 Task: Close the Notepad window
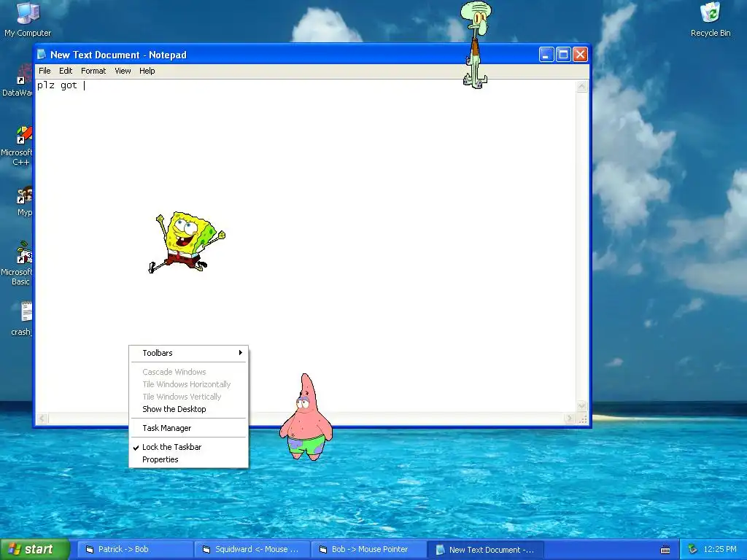point(580,55)
